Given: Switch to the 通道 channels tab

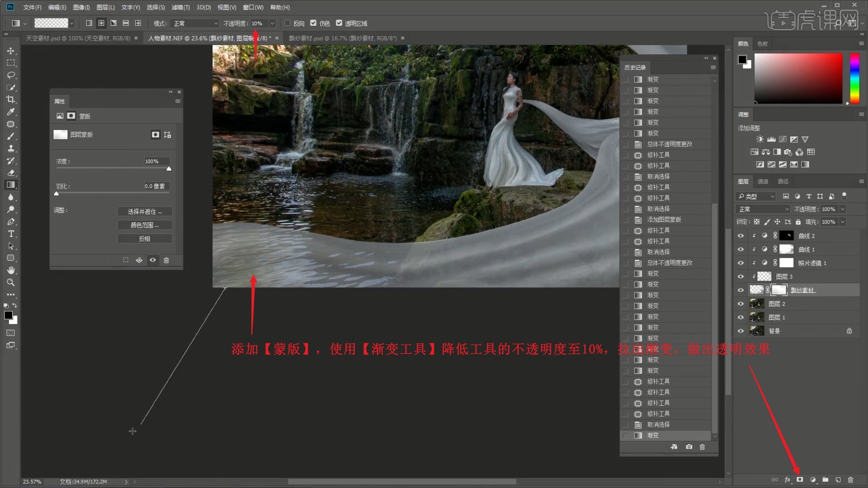Looking at the screenshot, I should coord(763,181).
